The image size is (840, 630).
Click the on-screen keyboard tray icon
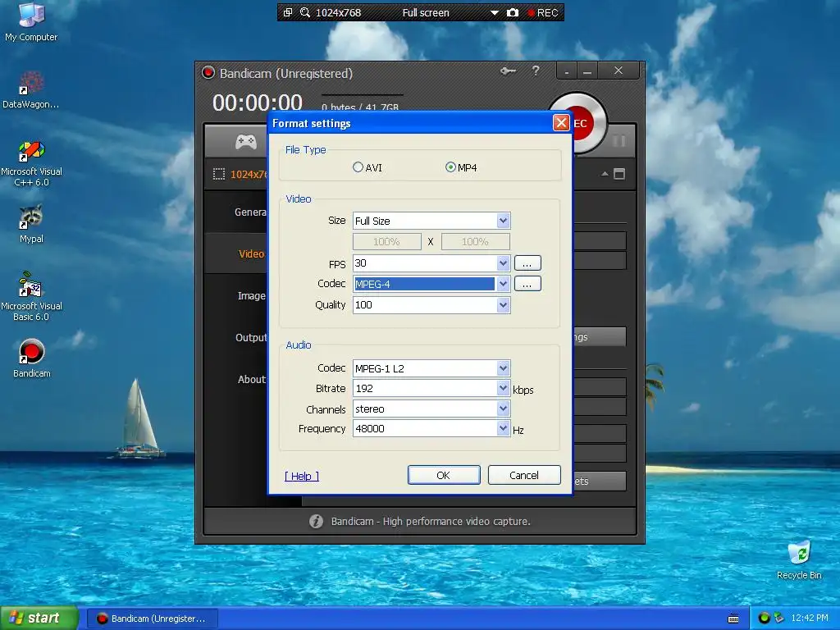(733, 619)
